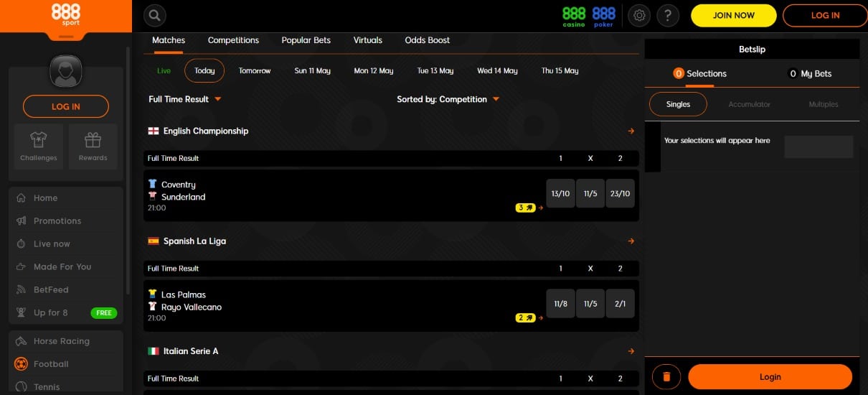
Task: Bet Coventry win at 13/10
Action: (x=561, y=193)
